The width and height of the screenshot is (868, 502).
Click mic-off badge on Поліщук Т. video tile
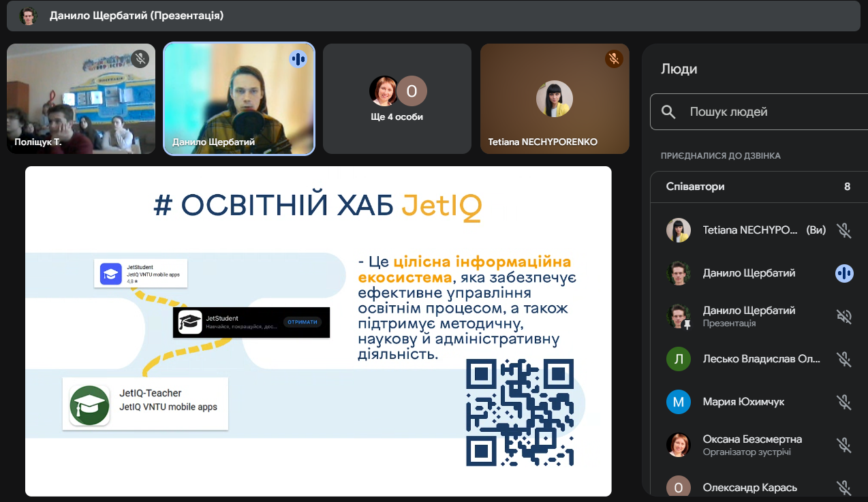[x=140, y=59]
